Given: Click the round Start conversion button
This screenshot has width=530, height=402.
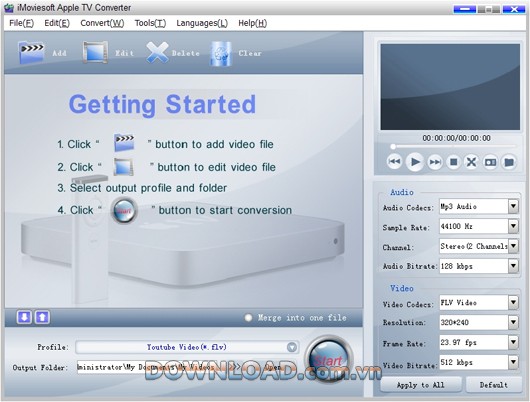Looking at the screenshot, I should click(328, 360).
